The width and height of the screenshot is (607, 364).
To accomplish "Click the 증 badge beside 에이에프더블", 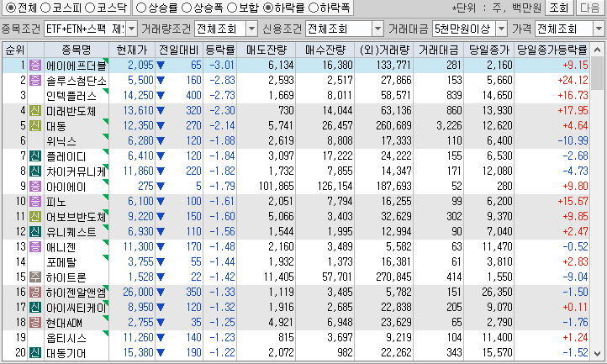I will tap(35, 65).
